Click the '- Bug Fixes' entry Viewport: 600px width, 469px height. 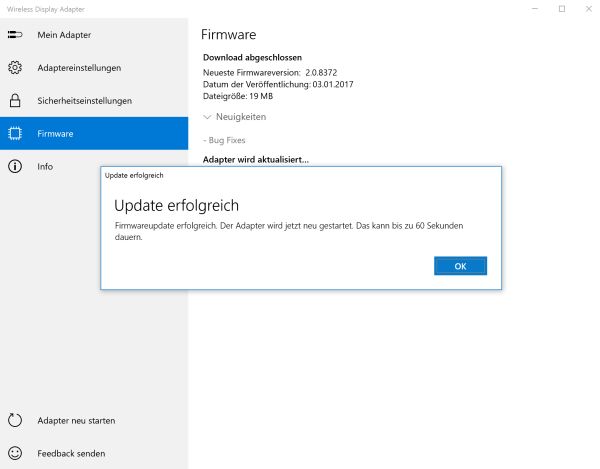(224, 140)
